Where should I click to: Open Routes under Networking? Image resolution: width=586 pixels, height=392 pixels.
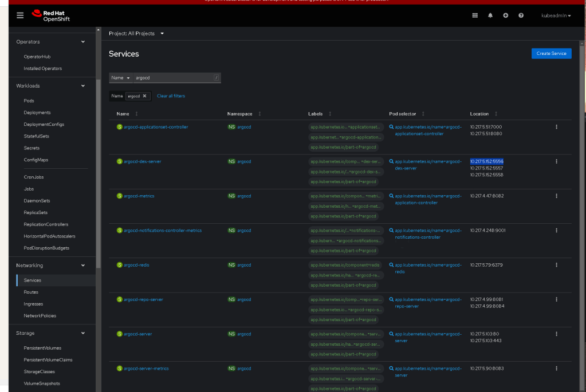(31, 292)
